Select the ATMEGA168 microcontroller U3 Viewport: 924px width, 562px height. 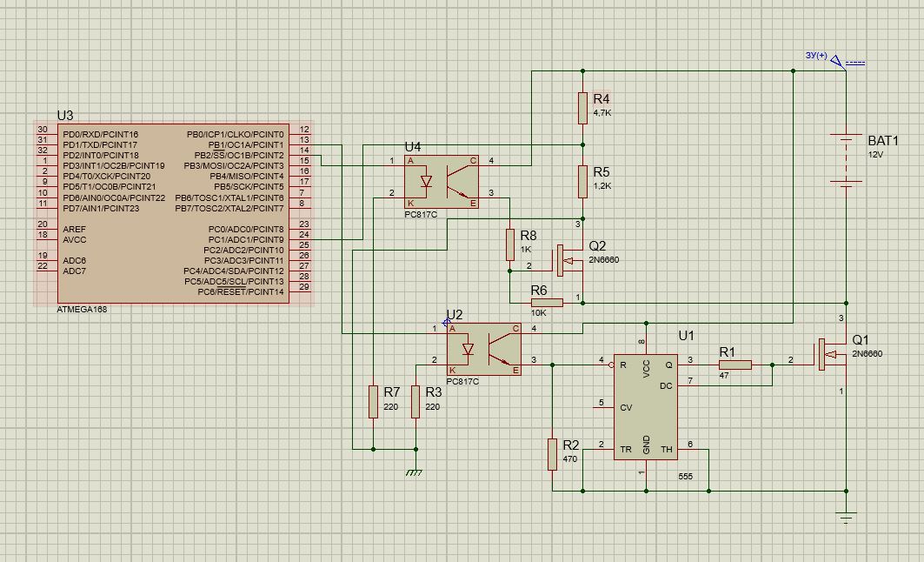click(172, 212)
